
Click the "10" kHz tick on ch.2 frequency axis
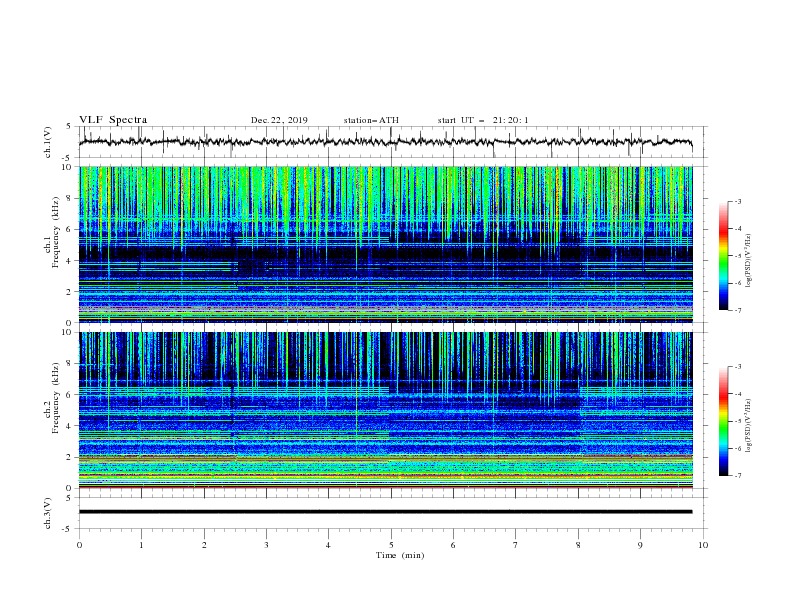[x=68, y=332]
